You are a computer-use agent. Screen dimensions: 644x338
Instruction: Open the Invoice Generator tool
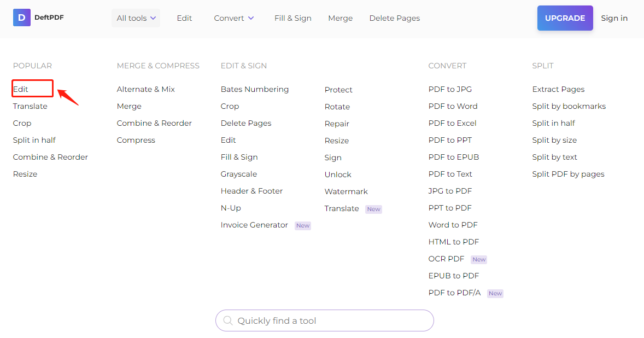coord(254,225)
